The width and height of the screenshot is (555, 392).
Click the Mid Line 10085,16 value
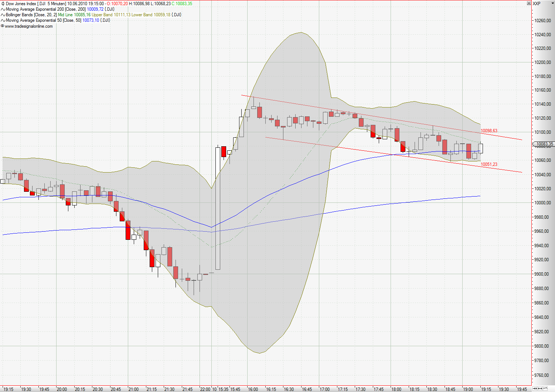(x=74, y=15)
